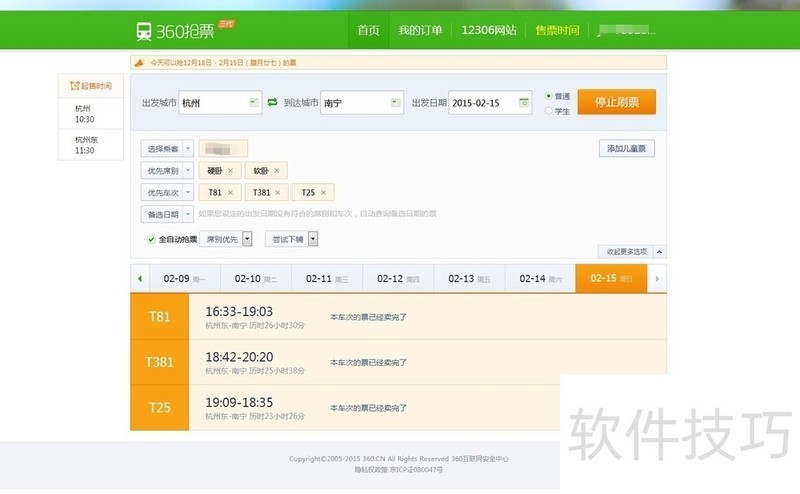Select the 02-15 date tab
This screenshot has height=494, width=800.
[x=611, y=278]
